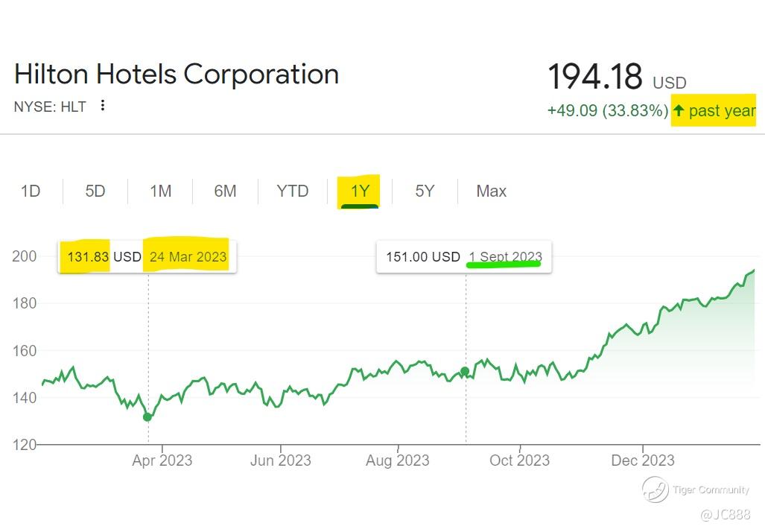The image size is (765, 532).
Task: Select the highlighted 1Y tab
Action: coord(360,191)
